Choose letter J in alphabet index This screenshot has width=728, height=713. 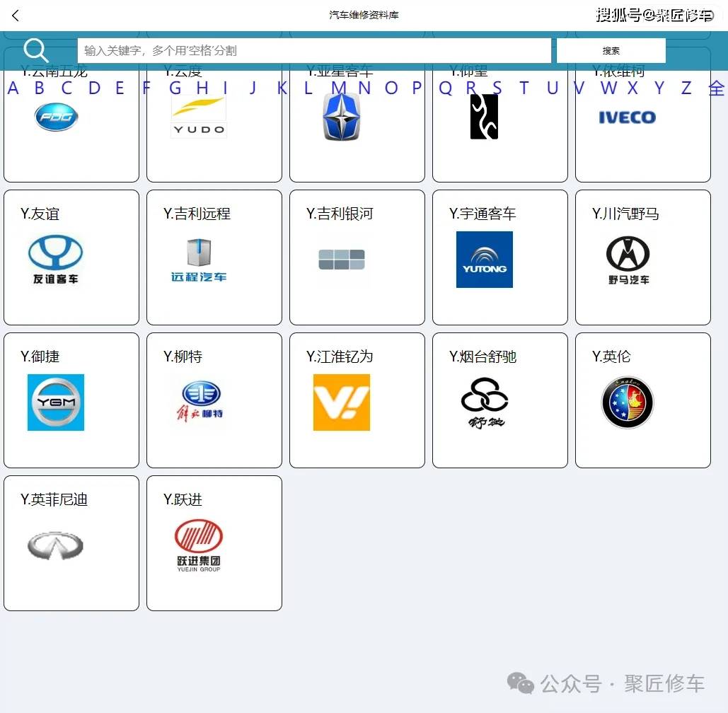pos(253,88)
